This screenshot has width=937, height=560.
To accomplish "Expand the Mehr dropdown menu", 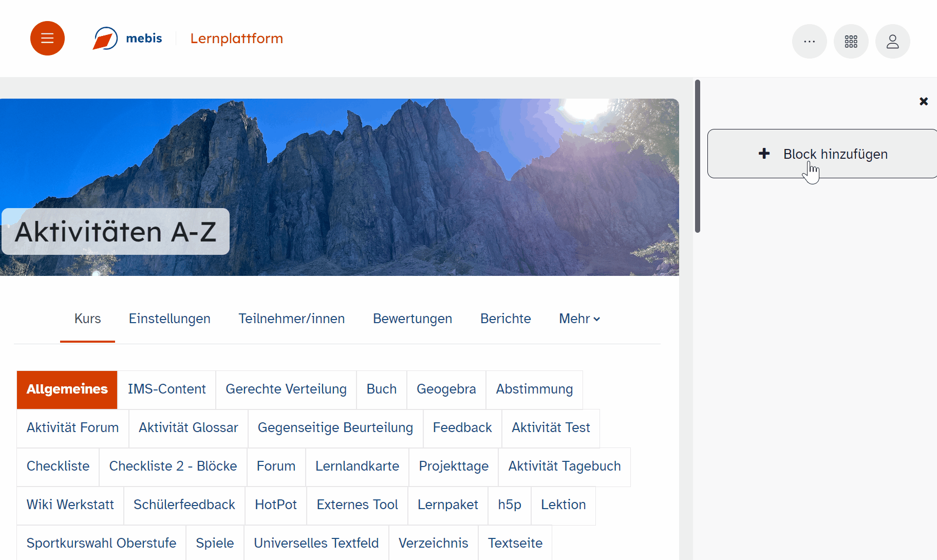I will 579,319.
